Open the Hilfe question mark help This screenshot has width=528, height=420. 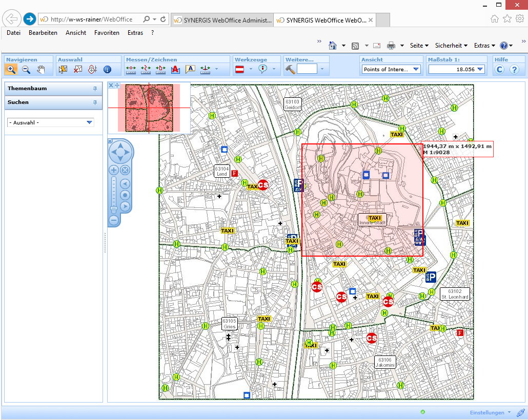tap(515, 70)
